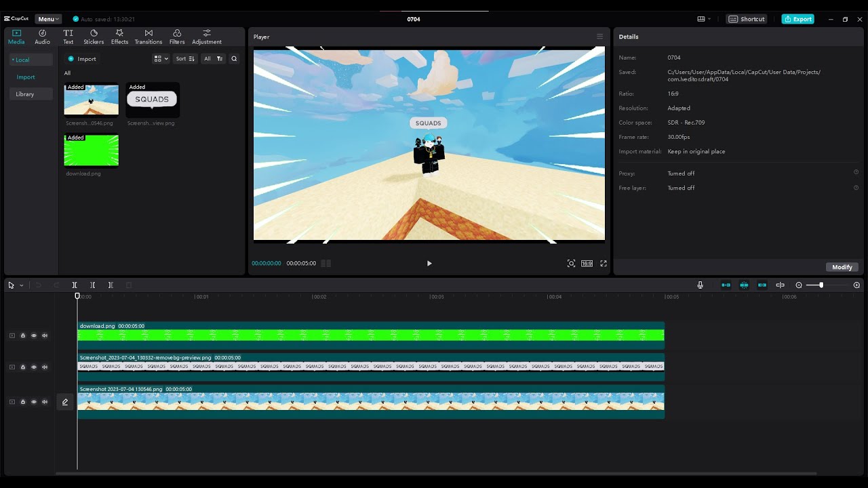Screen dimensions: 868x488
Task: Select the Screenshot 2023-07-04 130546 clip
Action: [371, 402]
